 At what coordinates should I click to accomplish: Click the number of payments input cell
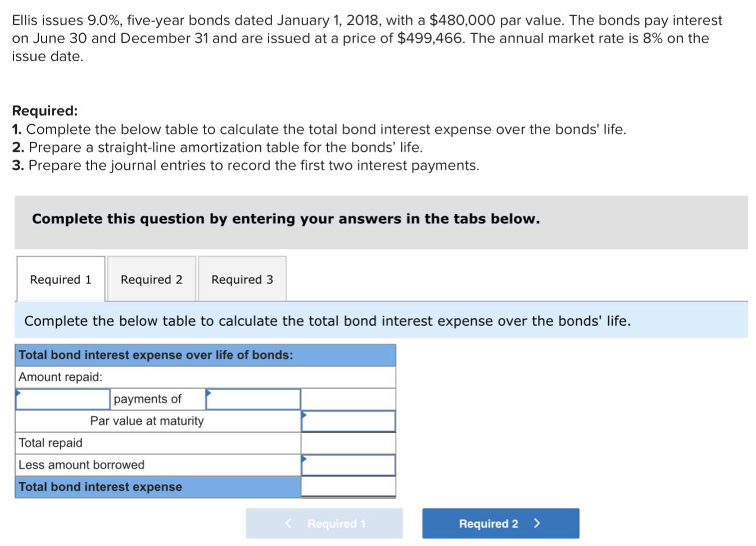(63, 399)
